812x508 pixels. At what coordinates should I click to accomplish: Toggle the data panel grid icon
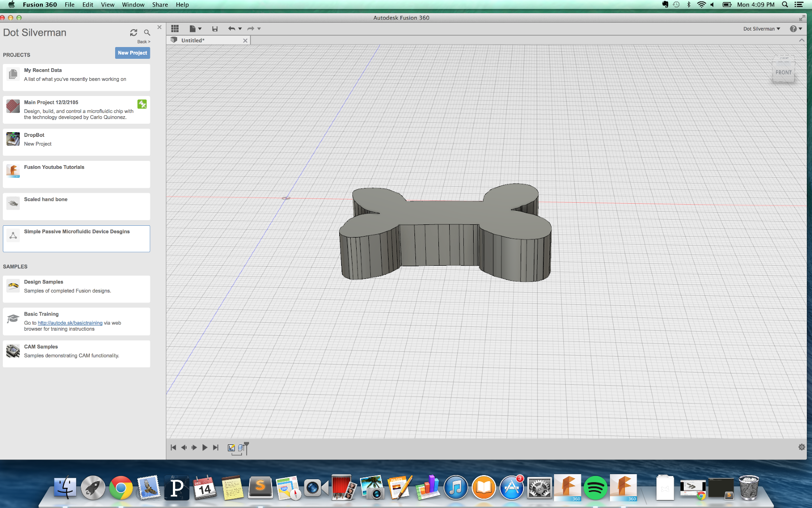[x=175, y=29]
